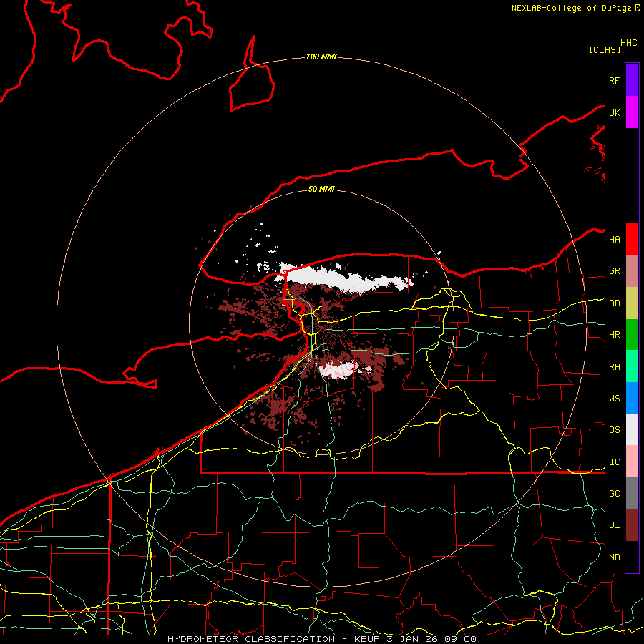This screenshot has height=644, width=644.
Task: Click the IC light pink legend block
Action: coord(632,462)
